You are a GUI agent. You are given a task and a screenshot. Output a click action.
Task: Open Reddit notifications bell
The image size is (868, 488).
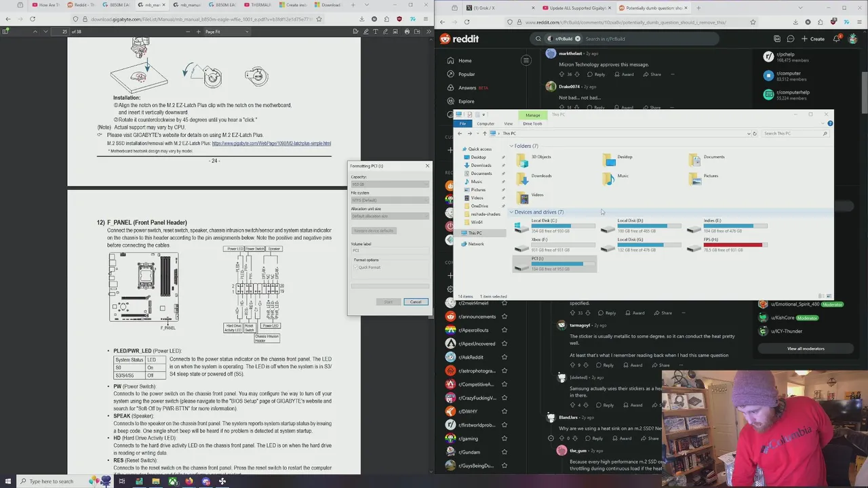(836, 39)
